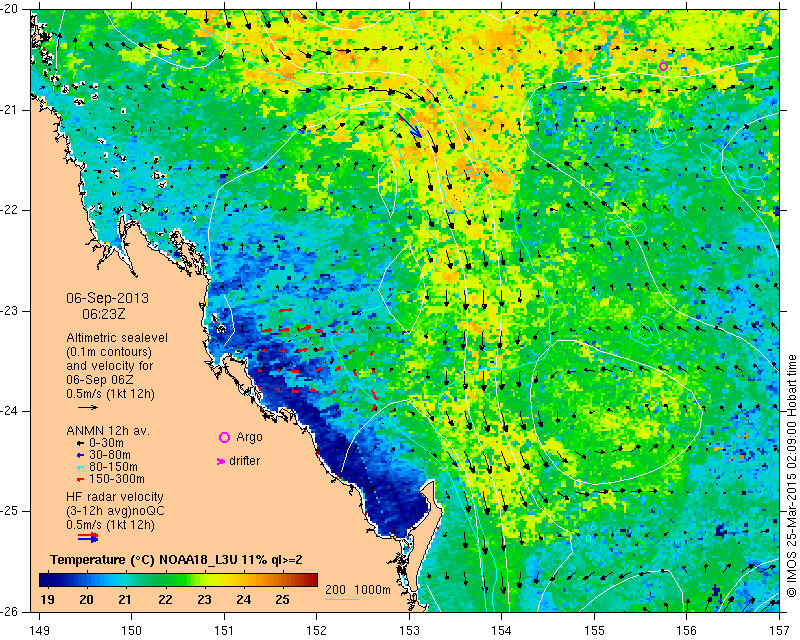Click the longitude axis label 152
Viewport: 800px width, 640px height.
pos(317,630)
